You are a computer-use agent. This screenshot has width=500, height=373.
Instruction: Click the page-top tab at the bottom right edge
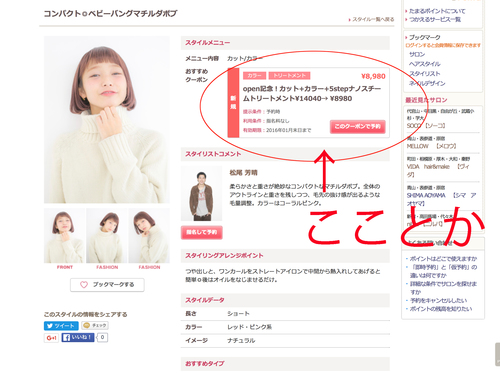(498, 354)
